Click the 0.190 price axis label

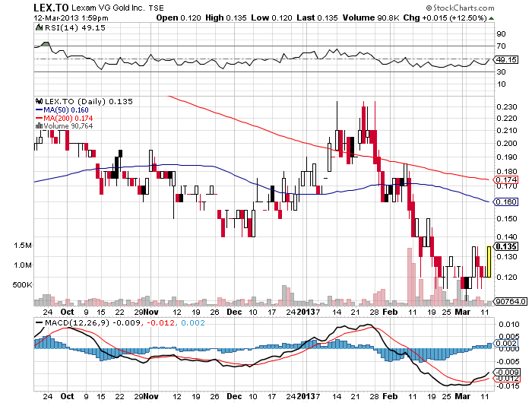click(x=507, y=157)
